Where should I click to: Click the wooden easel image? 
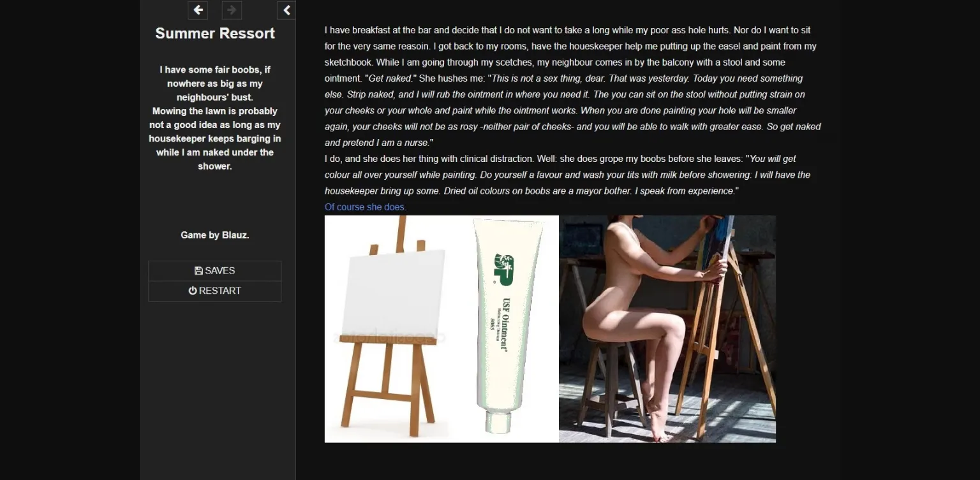(388, 328)
